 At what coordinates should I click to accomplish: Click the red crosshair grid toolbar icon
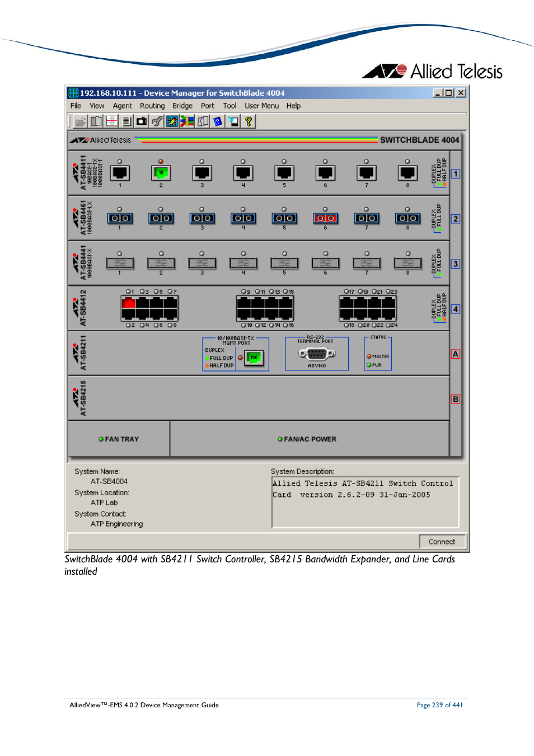click(x=111, y=121)
